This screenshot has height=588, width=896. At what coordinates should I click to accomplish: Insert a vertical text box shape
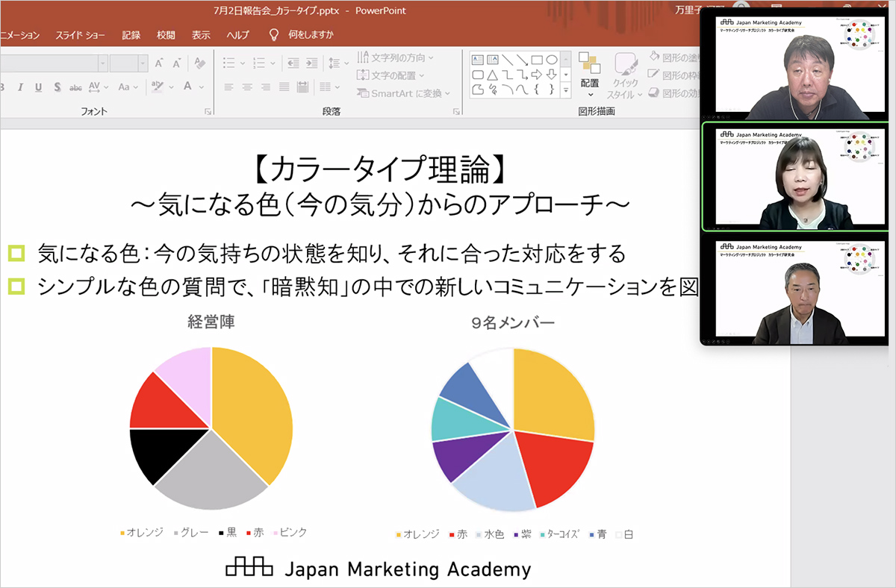pos(492,60)
